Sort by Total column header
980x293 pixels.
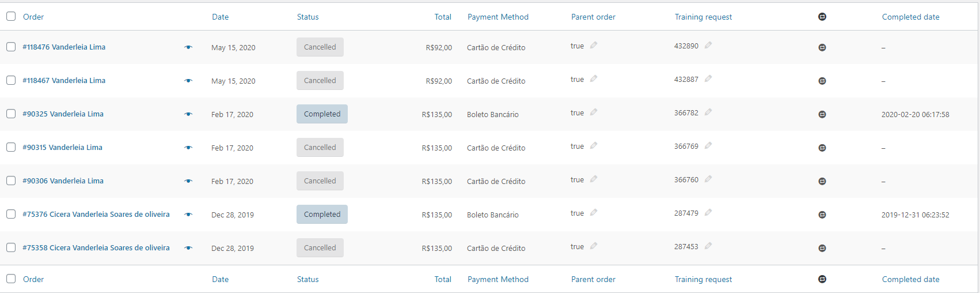[x=443, y=17]
